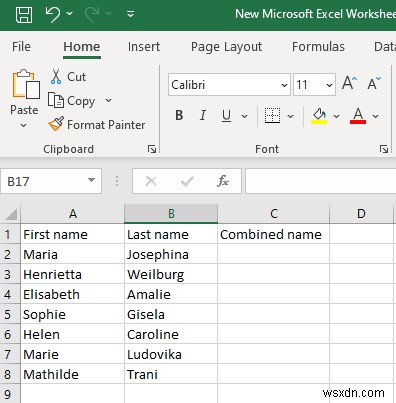Click the Insert Function fx icon
The image size is (396, 403).
223,181
